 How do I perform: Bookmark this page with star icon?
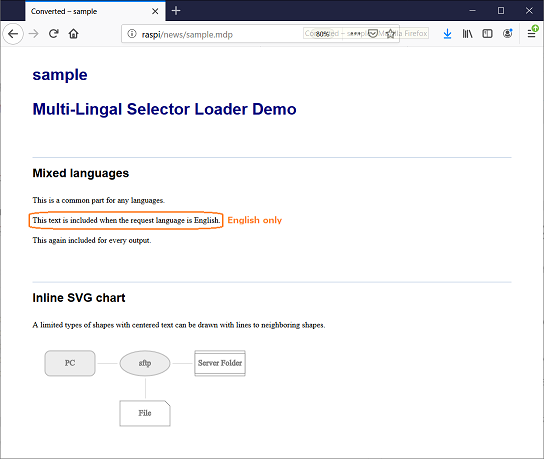[391, 34]
